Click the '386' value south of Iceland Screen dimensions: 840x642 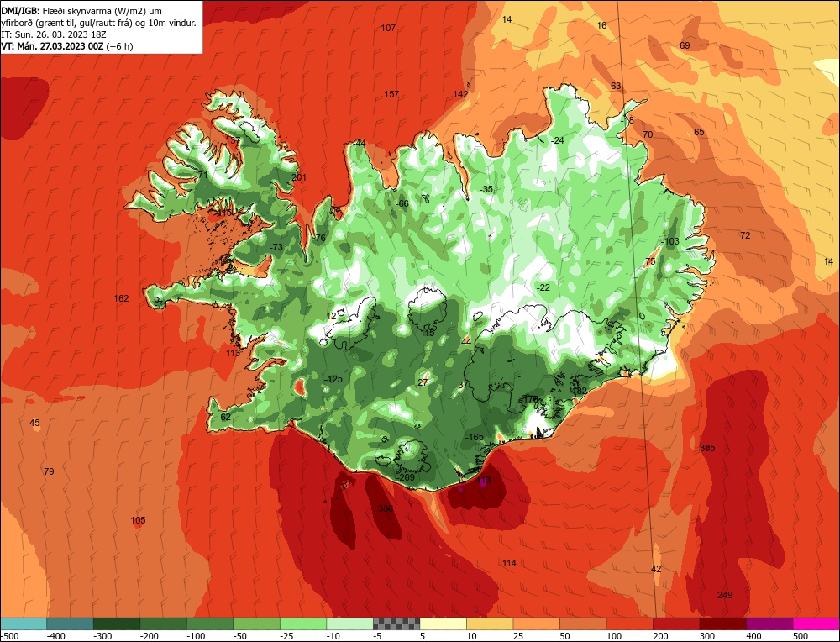[386, 508]
